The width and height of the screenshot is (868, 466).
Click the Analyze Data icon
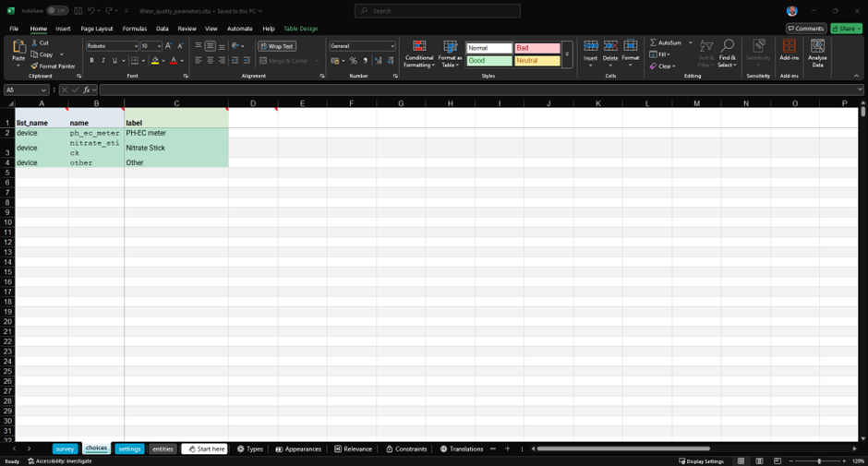click(817, 53)
